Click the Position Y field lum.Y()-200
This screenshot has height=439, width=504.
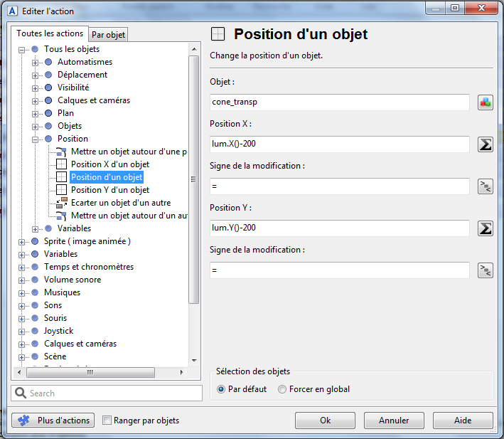coord(339,228)
